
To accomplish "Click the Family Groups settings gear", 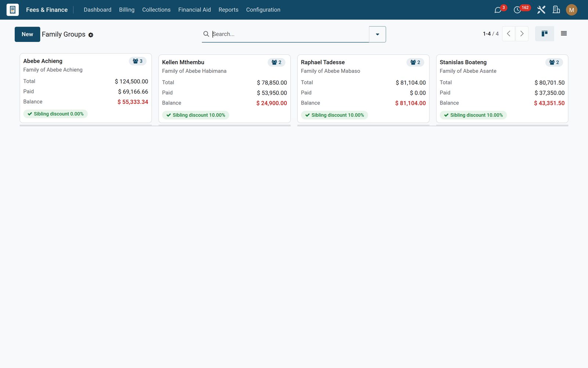I will click(x=91, y=35).
